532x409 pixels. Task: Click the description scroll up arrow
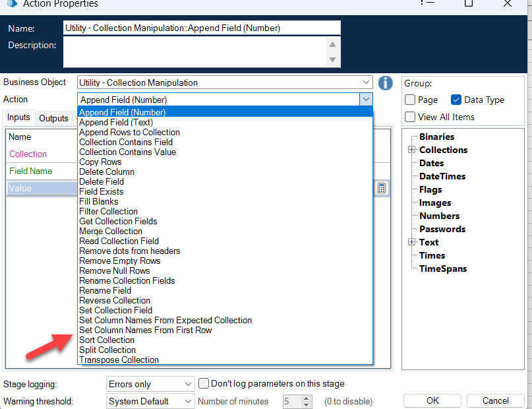coord(332,44)
